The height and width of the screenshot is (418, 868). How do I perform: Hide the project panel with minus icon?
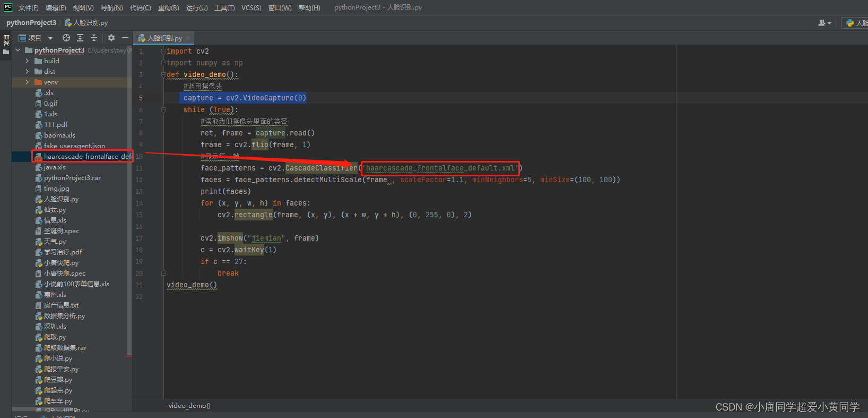click(125, 38)
